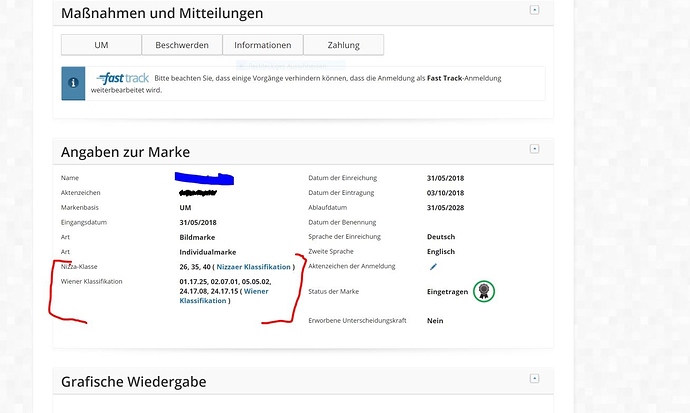Click the Ablaufdatum value 31/05/2028
This screenshot has height=413, width=690.
coord(445,208)
